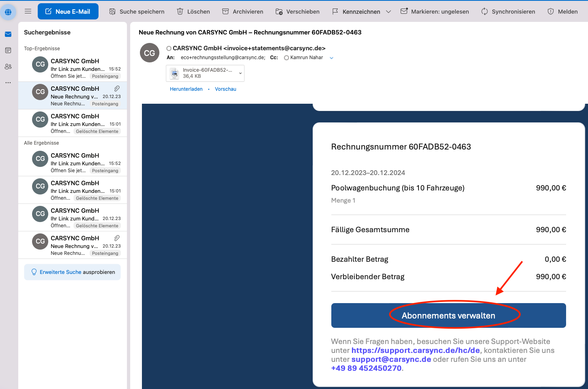The image size is (588, 389).
Task: Expand the Kennzeichnen dropdown arrow
Action: (388, 12)
